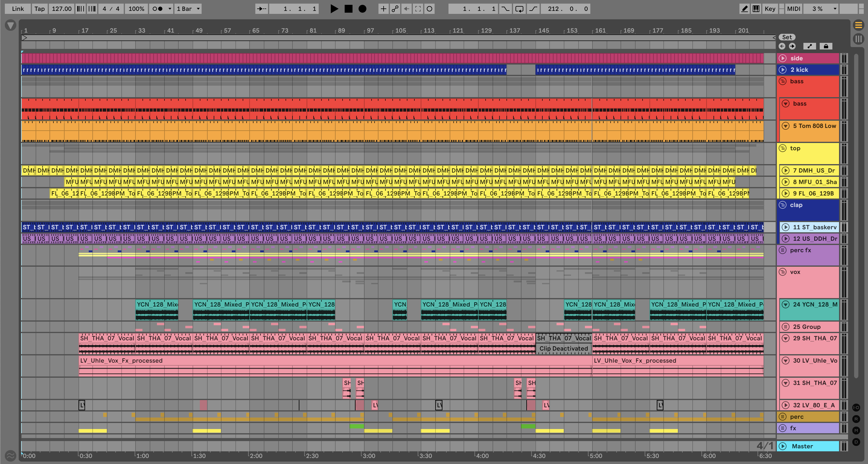Enable the Arrangement Loop switch
The image size is (868, 464).
coord(519,9)
